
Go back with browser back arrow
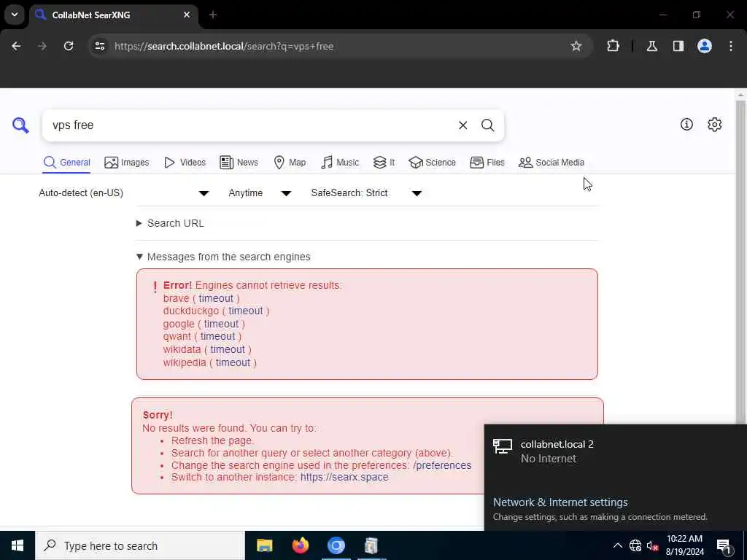click(16, 46)
